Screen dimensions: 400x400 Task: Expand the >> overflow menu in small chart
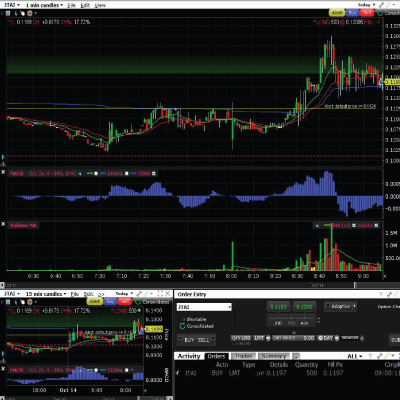[101, 294]
